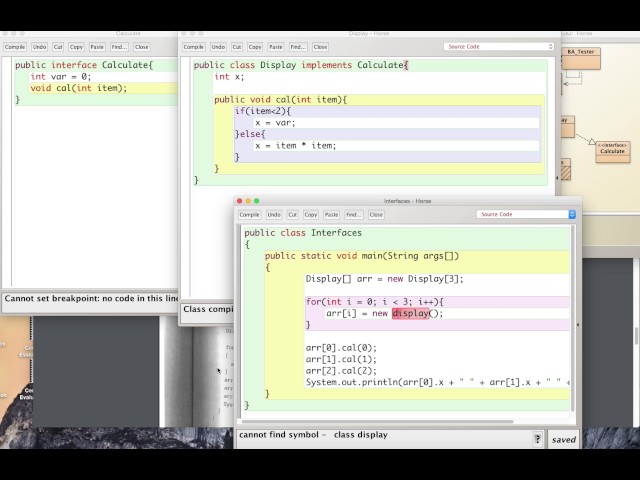This screenshot has height=480, width=640.
Task: Click 'if(item<2){' line in Display
Action: pyautogui.click(x=262, y=111)
